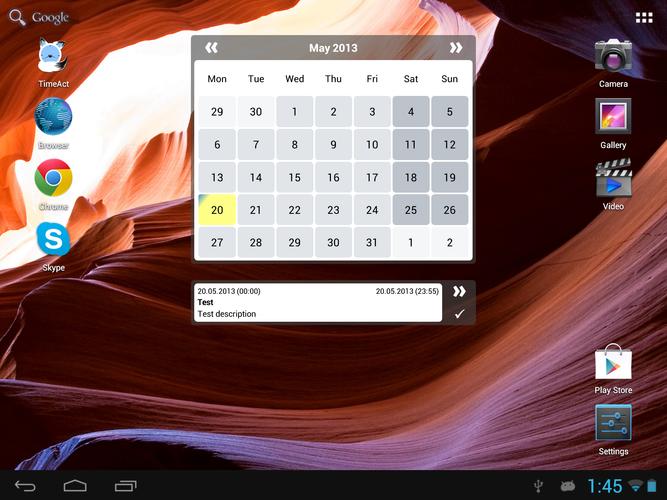Viewport: 667px width, 500px height.
Task: Open the all-apps grid drawer
Action: coord(644,17)
